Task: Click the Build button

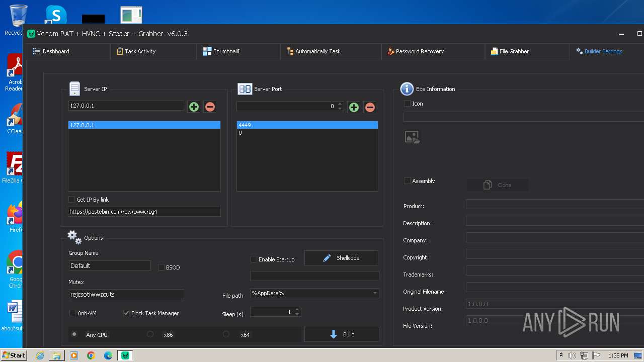Action: (x=342, y=334)
